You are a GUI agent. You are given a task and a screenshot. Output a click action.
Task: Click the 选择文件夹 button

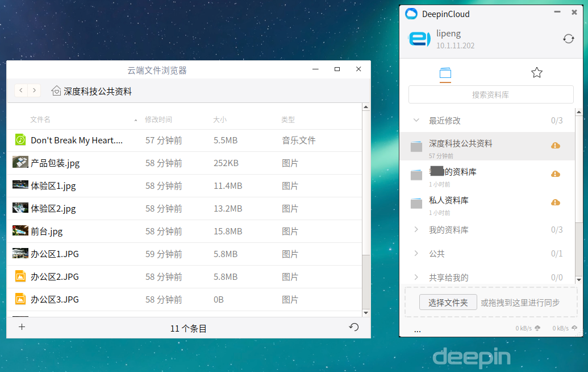(x=448, y=302)
